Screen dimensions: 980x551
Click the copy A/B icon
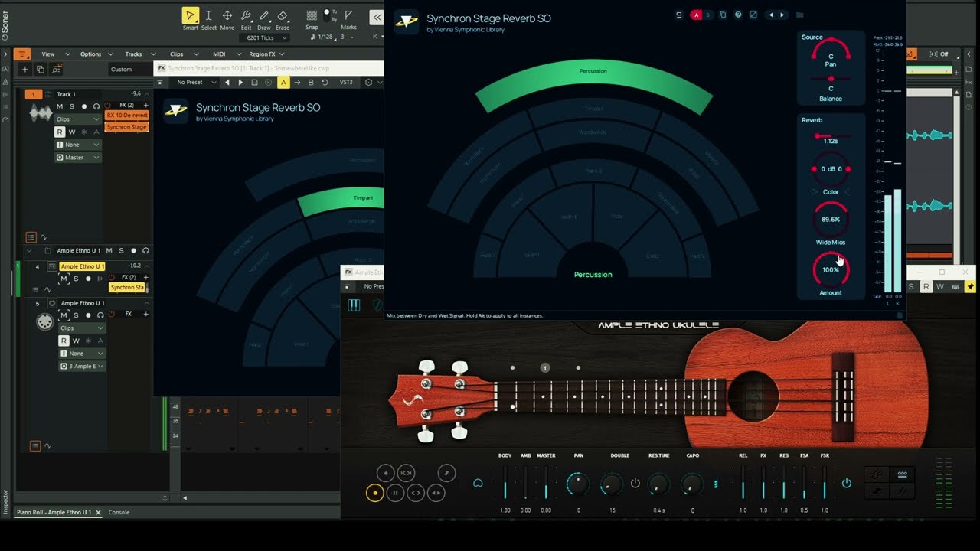point(723,15)
